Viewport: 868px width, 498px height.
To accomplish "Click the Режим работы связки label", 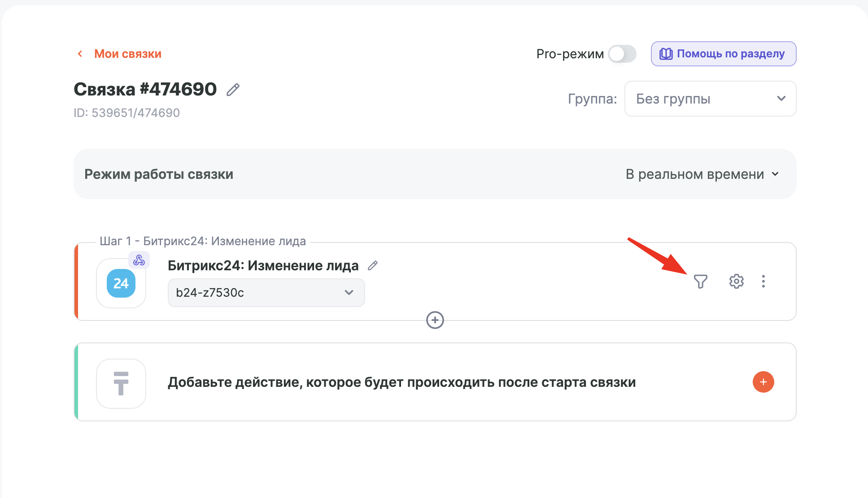I will 159,174.
